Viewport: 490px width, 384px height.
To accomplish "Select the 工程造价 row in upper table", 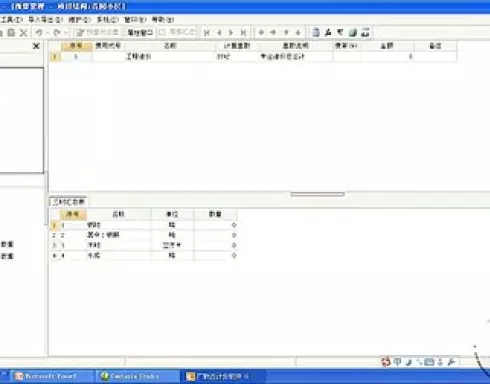I will (x=253, y=57).
